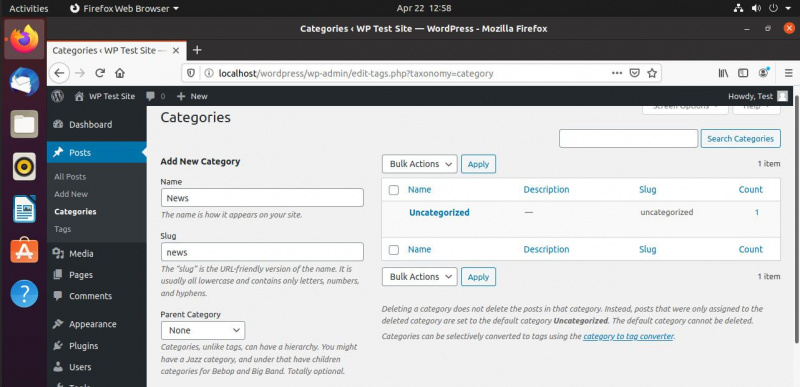
Task: Expand the Parent Category dropdown
Action: click(x=203, y=330)
